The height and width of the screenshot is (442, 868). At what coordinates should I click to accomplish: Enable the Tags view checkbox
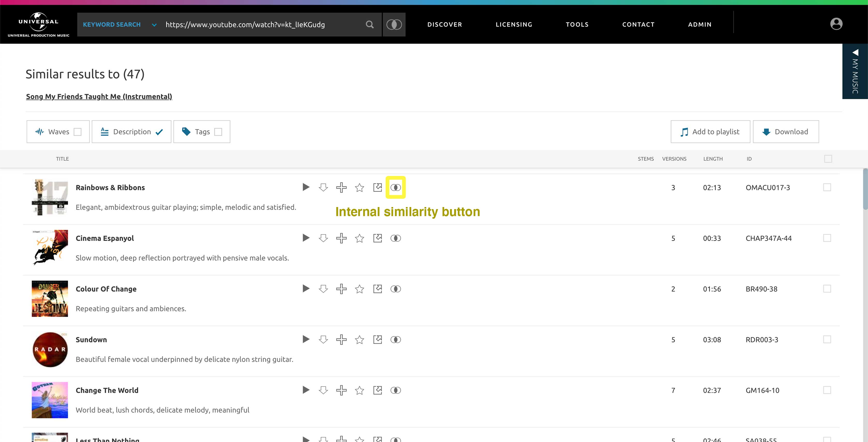(218, 132)
